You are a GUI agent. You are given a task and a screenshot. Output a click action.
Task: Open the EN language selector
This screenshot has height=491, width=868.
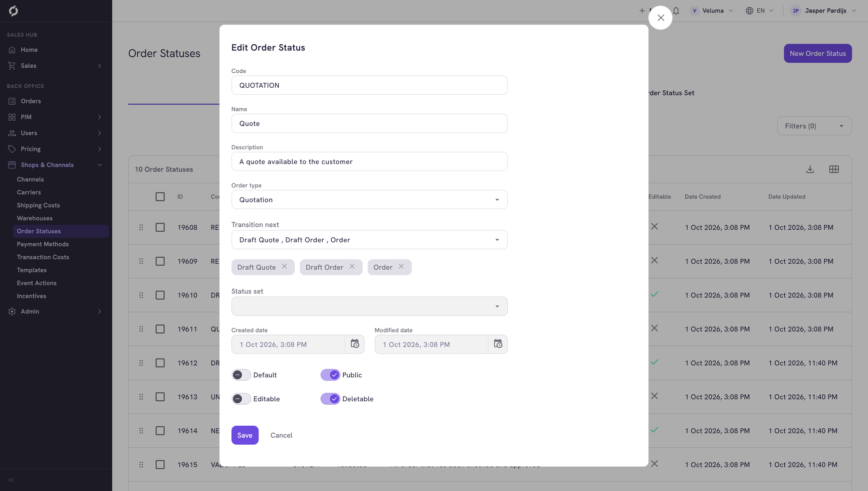(760, 10)
